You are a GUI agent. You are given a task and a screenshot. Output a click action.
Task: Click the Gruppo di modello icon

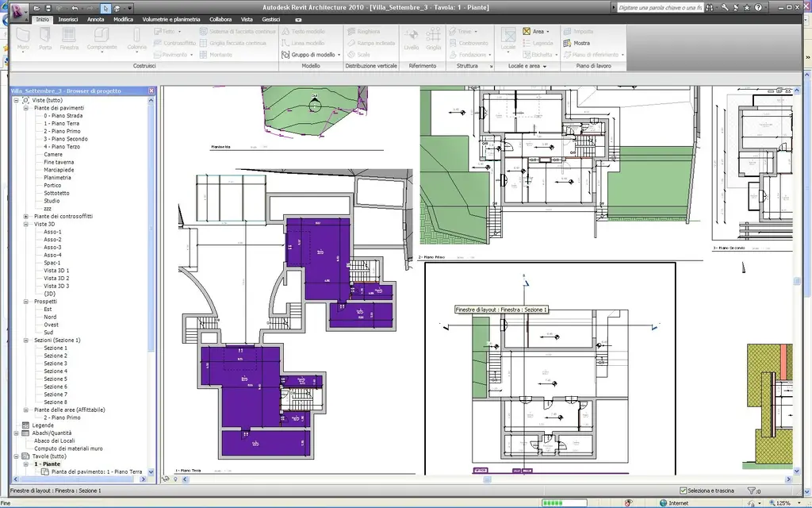(x=285, y=55)
